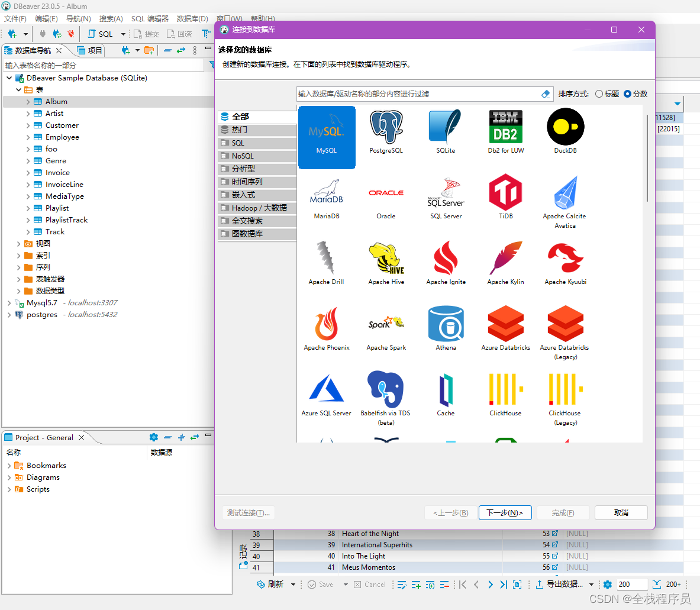Screen dimensions: 700x610
Task: Click the 下一步(N) next button
Action: 505,513
